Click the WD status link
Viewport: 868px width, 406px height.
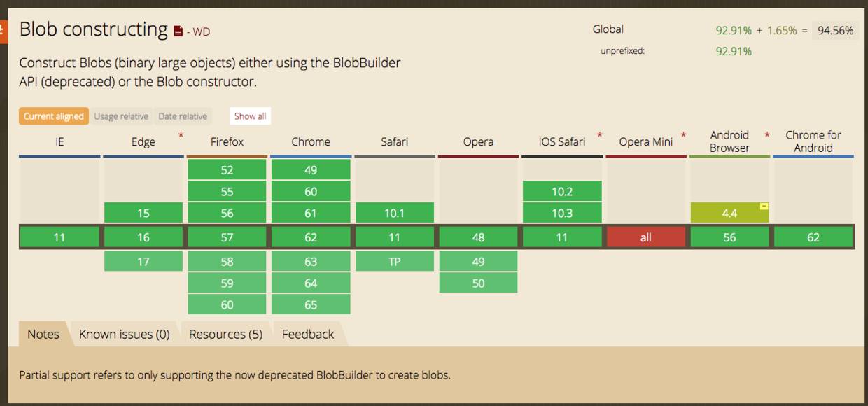(201, 31)
